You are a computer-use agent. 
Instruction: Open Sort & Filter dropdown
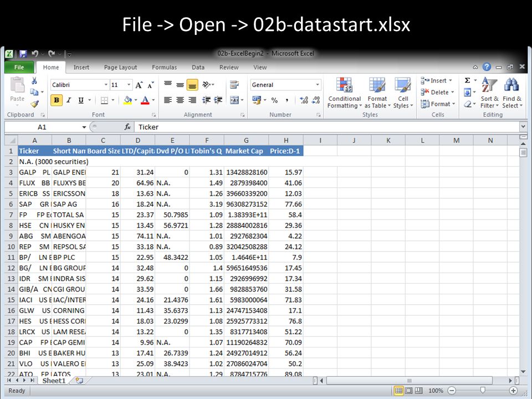click(489, 93)
